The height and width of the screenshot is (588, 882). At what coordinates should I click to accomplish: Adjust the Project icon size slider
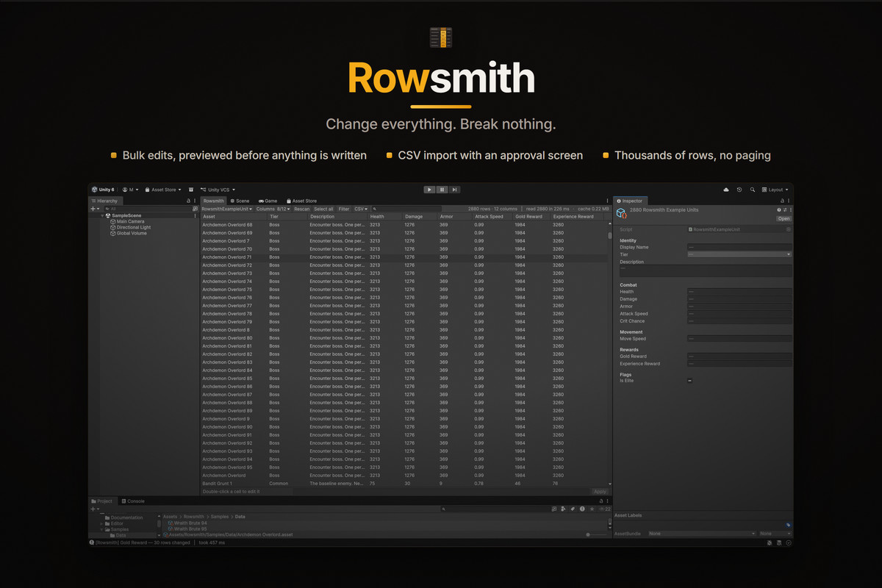point(598,534)
